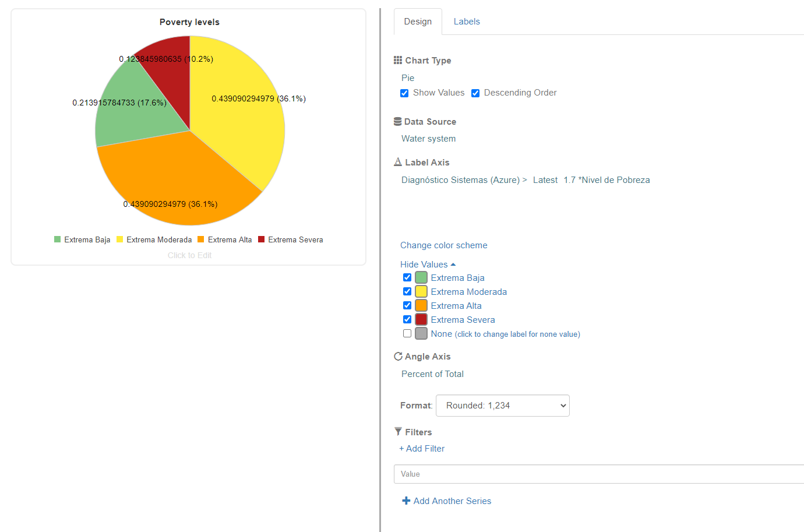Uncheck Extrema Moderada in Hide Values
Screen dimensions: 804x532
pos(407,291)
